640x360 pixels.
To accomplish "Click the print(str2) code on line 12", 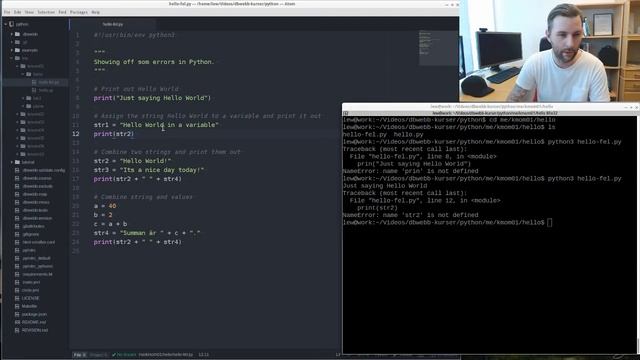I will (x=114, y=134).
